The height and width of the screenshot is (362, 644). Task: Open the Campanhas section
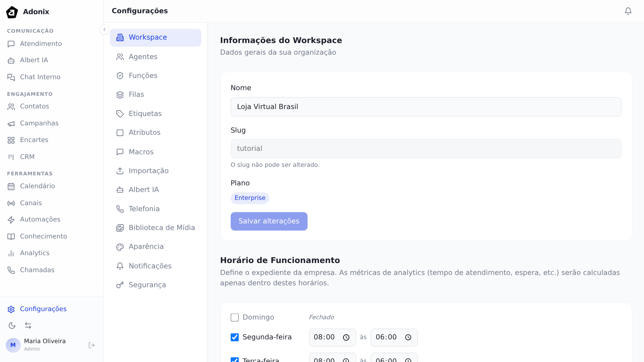(39, 123)
